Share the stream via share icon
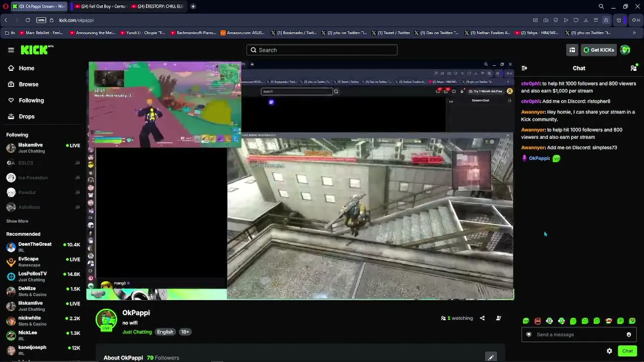This screenshot has width=644, height=362. tap(482, 318)
